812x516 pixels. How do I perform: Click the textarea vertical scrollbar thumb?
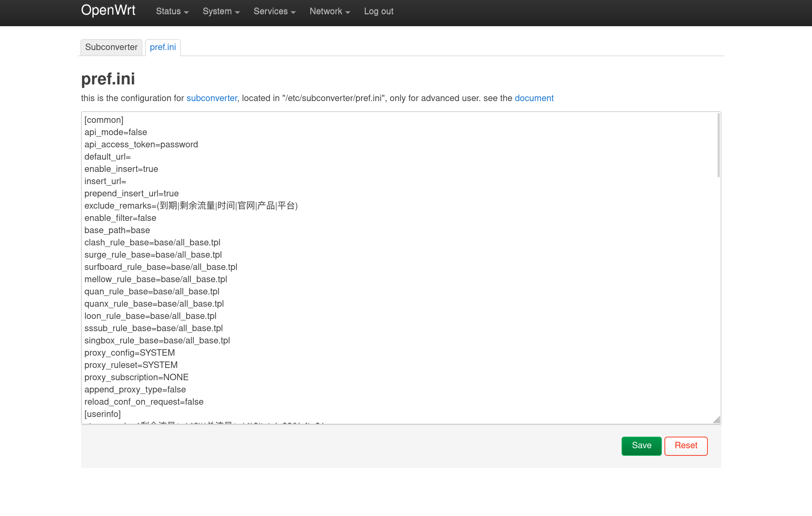point(718,145)
